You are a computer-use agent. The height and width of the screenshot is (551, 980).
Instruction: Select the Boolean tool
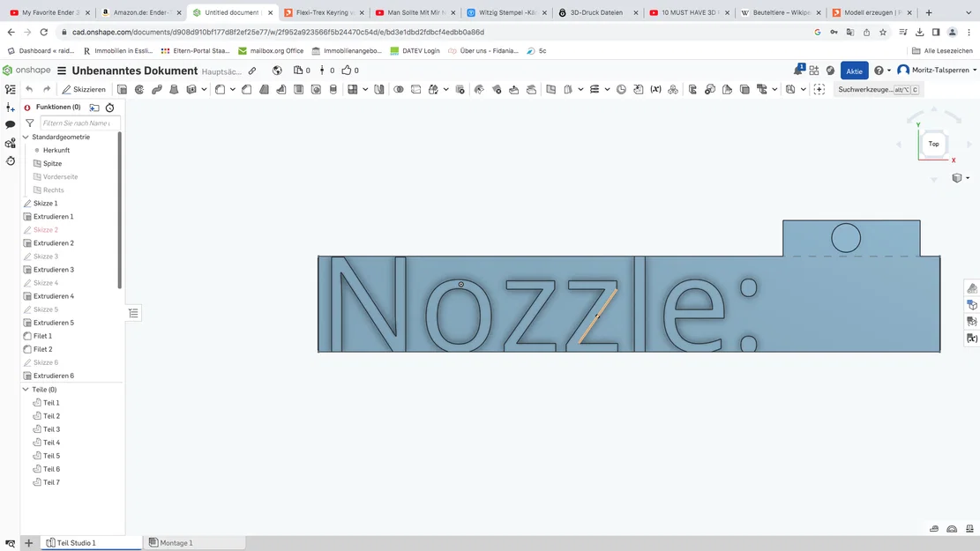(x=398, y=89)
